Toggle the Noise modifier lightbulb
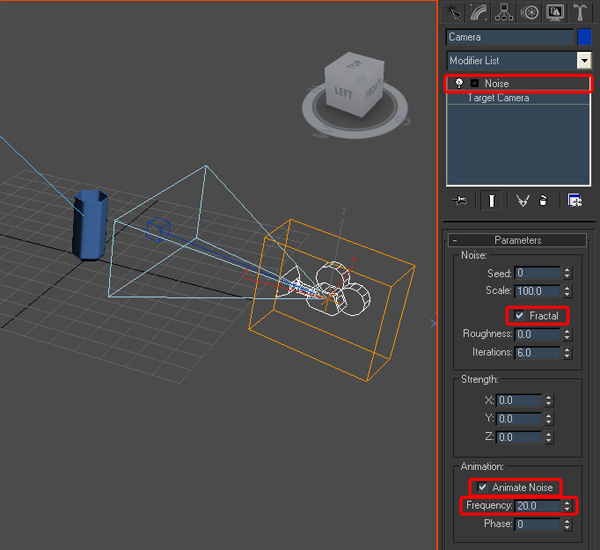600x550 pixels. (x=459, y=83)
